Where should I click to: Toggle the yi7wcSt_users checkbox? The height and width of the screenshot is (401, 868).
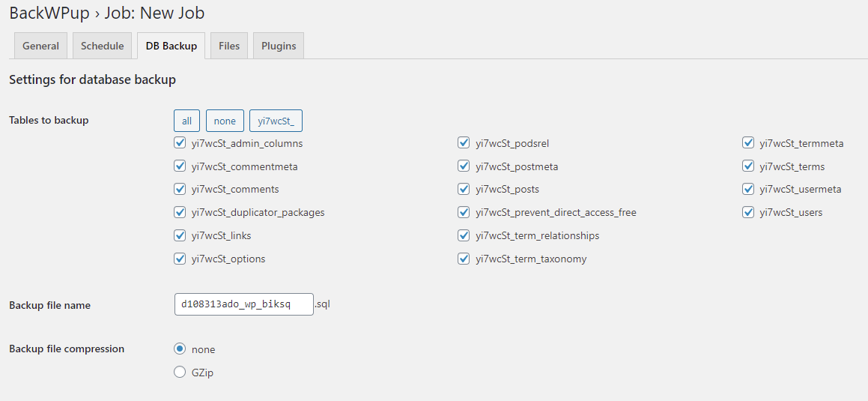click(748, 212)
